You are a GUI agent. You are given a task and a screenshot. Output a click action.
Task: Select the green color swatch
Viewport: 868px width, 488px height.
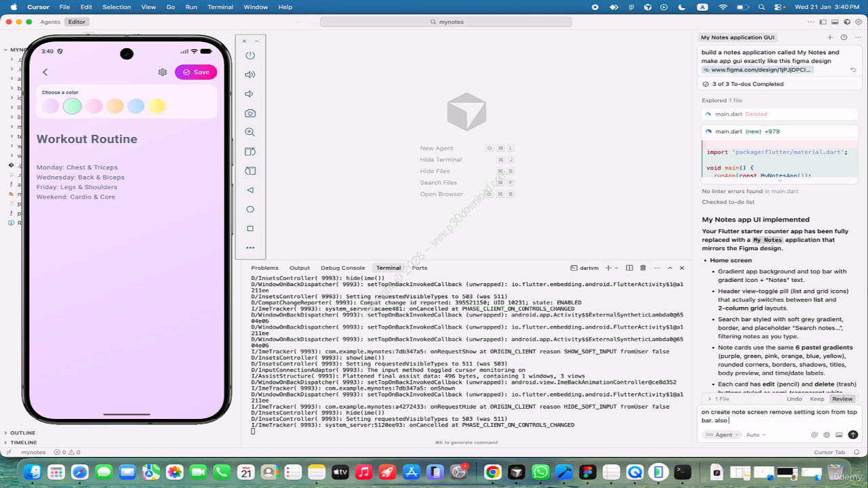point(73,106)
